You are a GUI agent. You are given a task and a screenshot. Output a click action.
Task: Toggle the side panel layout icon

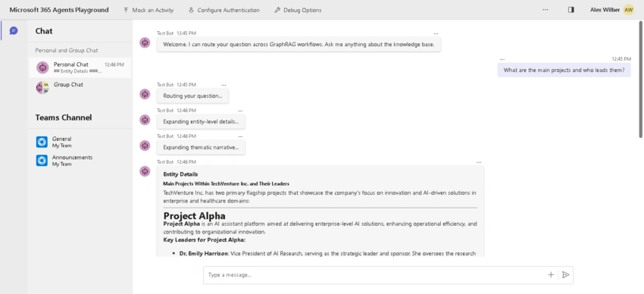tap(571, 10)
